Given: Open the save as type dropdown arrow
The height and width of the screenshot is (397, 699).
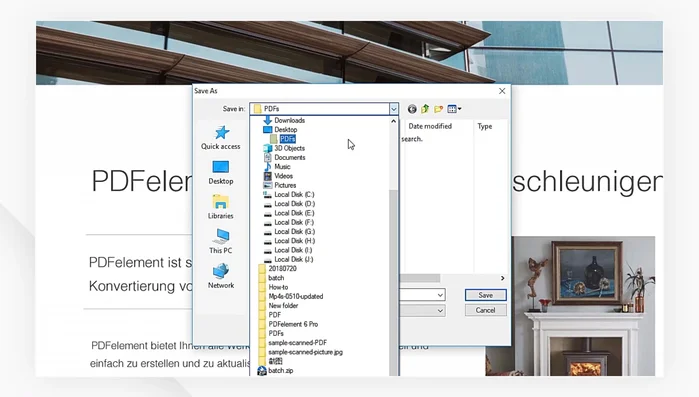Looking at the screenshot, I should (440, 311).
